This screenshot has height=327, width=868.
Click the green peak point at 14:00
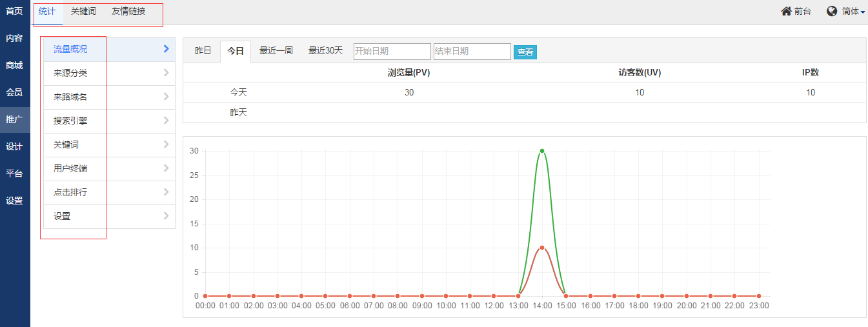(542, 151)
